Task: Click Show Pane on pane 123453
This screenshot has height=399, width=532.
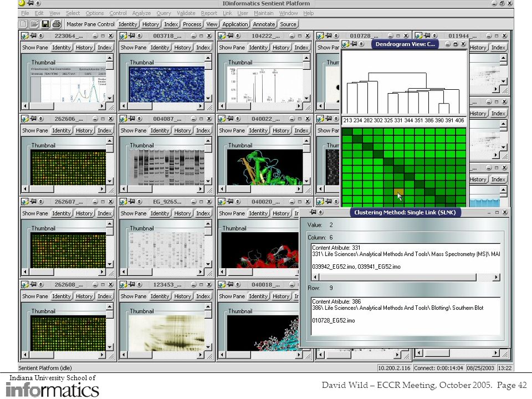Action: click(x=134, y=296)
